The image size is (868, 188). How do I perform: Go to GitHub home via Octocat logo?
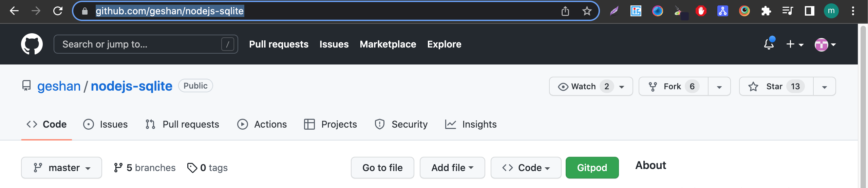point(32,44)
